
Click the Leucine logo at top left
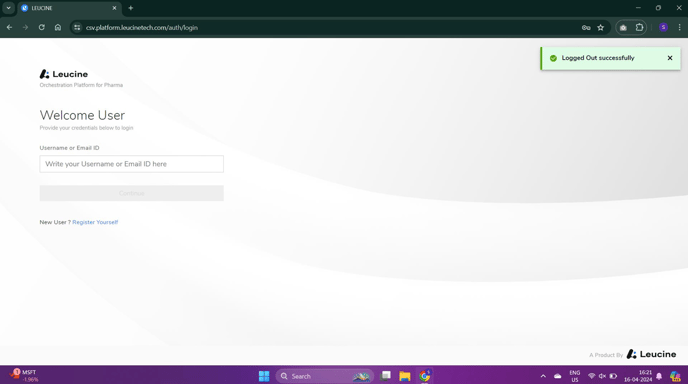(x=64, y=74)
